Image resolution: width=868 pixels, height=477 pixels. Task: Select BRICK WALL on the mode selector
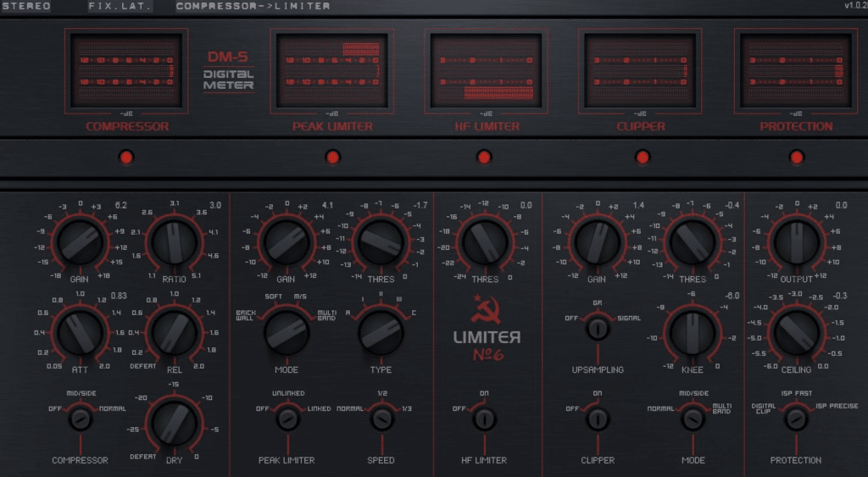(245, 315)
